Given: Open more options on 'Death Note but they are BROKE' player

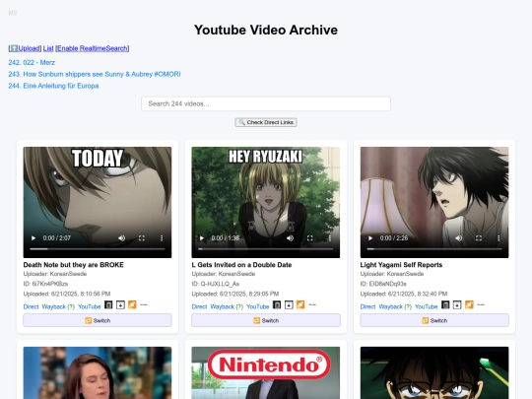Looking at the screenshot, I should (x=162, y=238).
